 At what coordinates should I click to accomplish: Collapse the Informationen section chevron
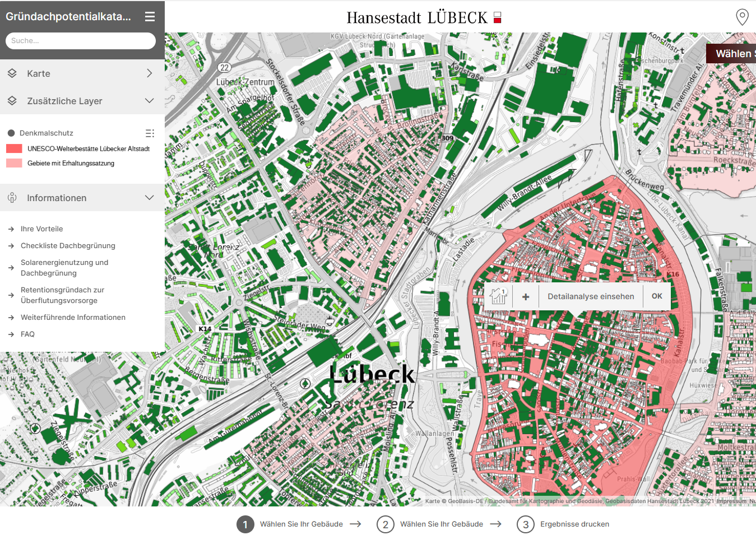click(x=149, y=198)
